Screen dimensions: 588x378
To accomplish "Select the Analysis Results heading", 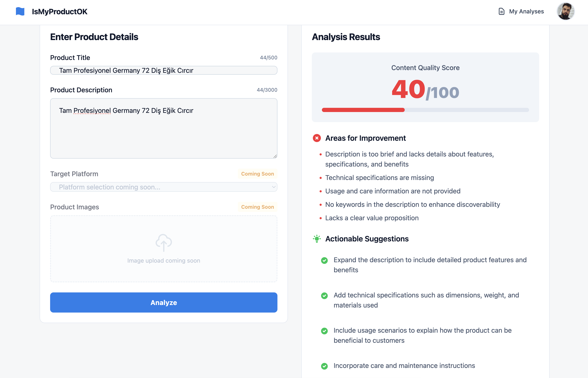I will (x=346, y=37).
